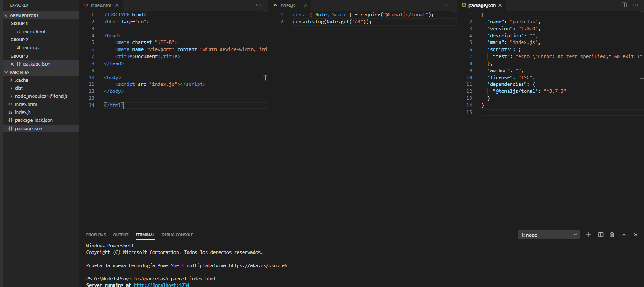Select package.json in the PARCELAS file tree
Image resolution: width=644 pixels, height=287 pixels.
tap(40, 129)
